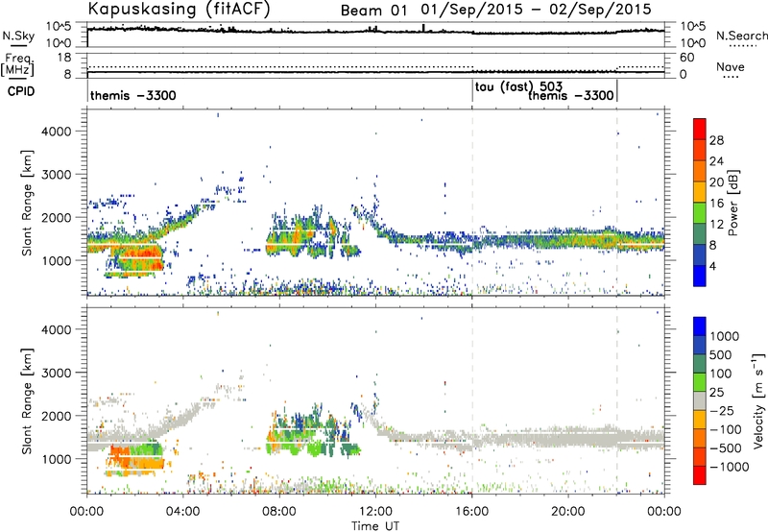Click the 08:00 time axis tick label
768x532 pixels.
[x=279, y=512]
